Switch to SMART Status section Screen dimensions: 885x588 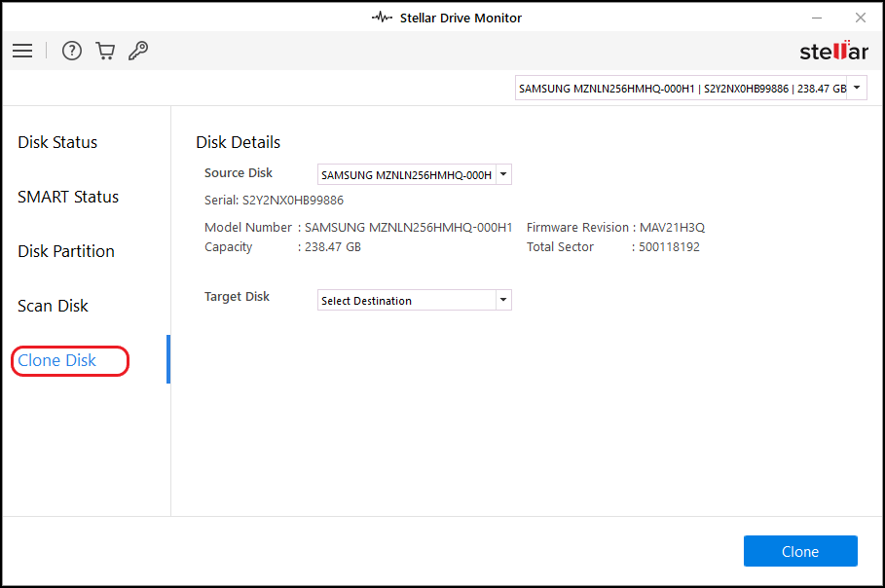click(x=68, y=197)
